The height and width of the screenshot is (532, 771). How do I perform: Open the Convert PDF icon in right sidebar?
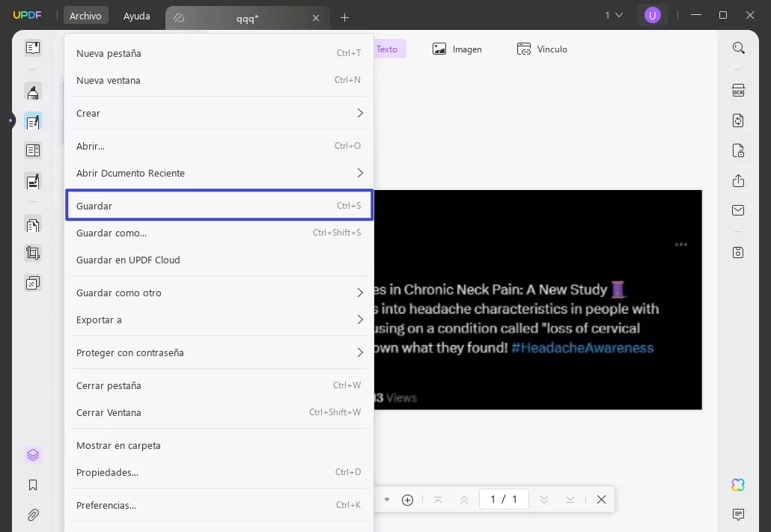pyautogui.click(x=739, y=120)
